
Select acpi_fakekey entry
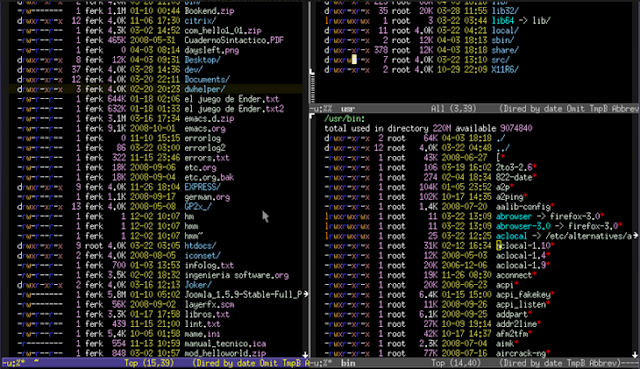pyautogui.click(x=523, y=295)
